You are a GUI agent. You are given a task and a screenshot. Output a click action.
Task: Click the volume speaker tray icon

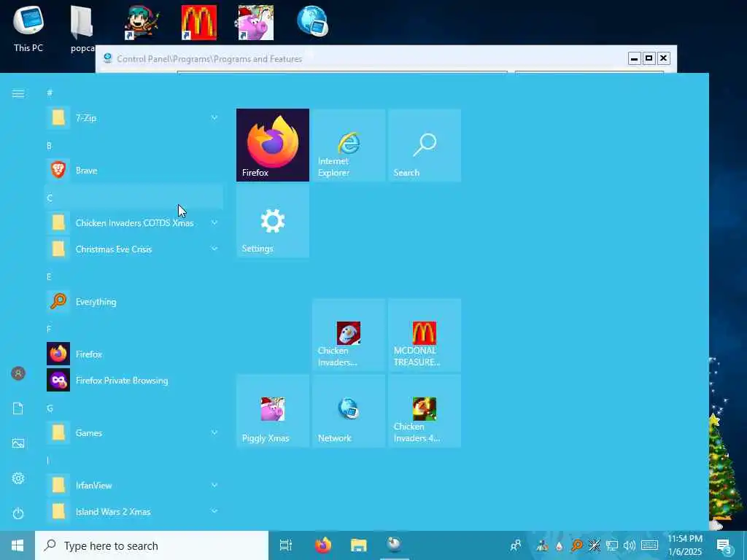click(x=630, y=545)
